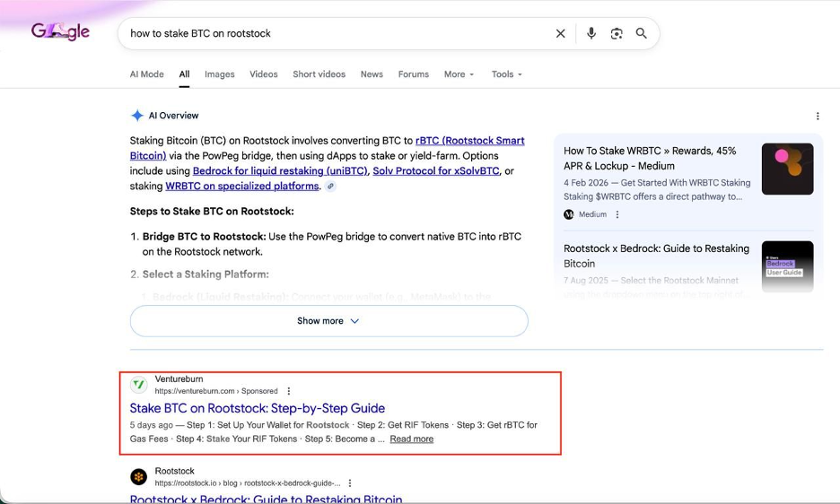Open Rootstock x Bedrock result title
This screenshot has height=504, width=840.
(x=266, y=499)
